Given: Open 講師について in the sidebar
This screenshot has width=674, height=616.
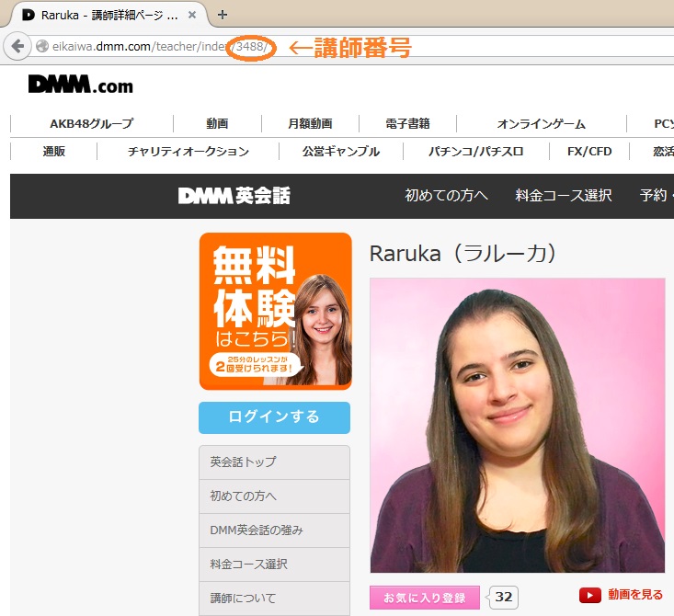Looking at the screenshot, I should (x=274, y=598).
